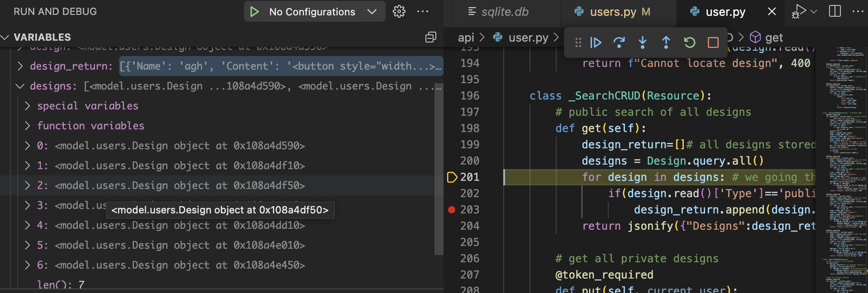
Task: Click the design_return value preview
Action: 281,66
